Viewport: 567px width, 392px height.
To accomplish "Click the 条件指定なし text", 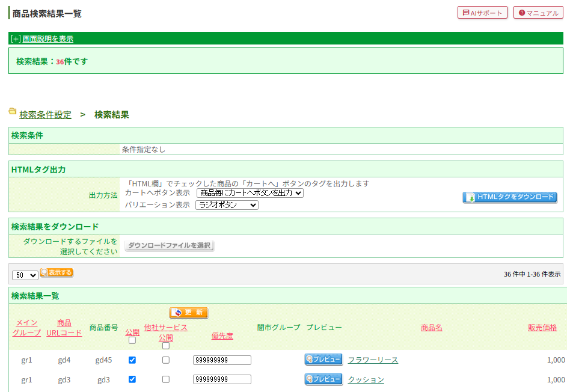I will (144, 149).
